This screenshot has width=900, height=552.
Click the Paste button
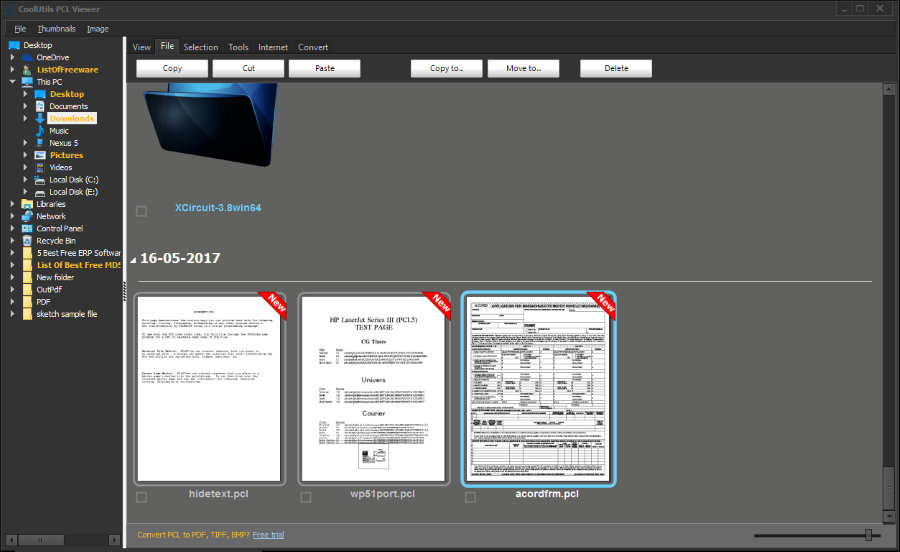pos(325,68)
